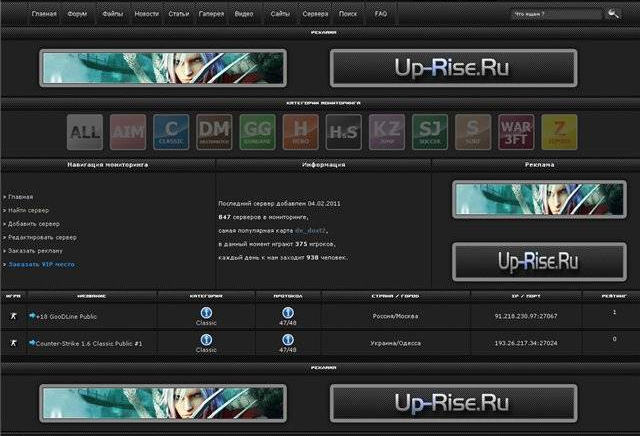
Task: Click the top Up-Rise.Ru banner
Action: click(x=453, y=68)
